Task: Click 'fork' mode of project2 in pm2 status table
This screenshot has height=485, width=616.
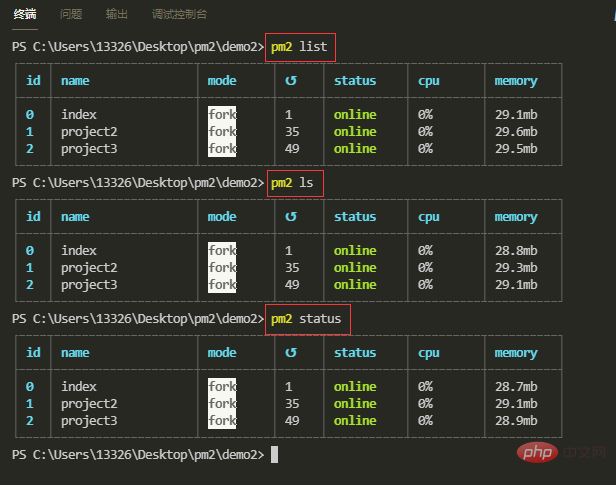Action: (x=222, y=403)
